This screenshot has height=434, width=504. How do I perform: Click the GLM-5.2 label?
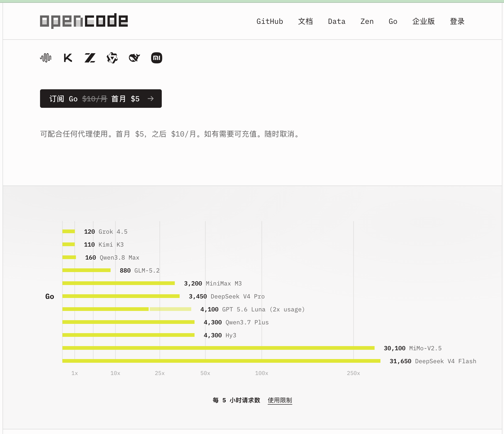pos(147,271)
